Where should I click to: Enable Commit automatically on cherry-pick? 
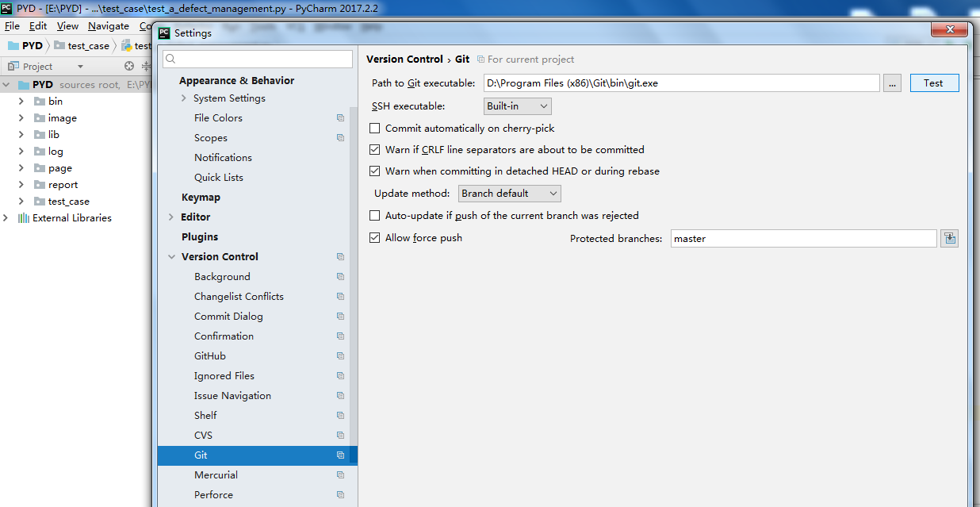point(375,128)
